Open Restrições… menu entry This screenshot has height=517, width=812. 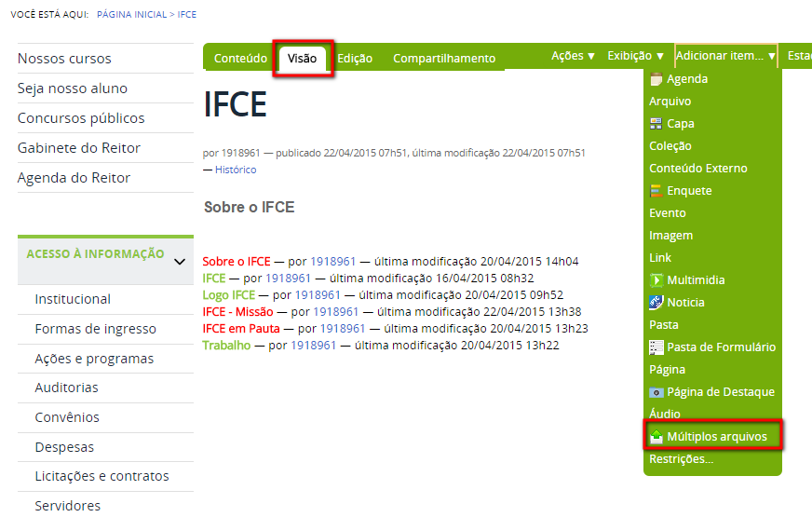tap(681, 459)
